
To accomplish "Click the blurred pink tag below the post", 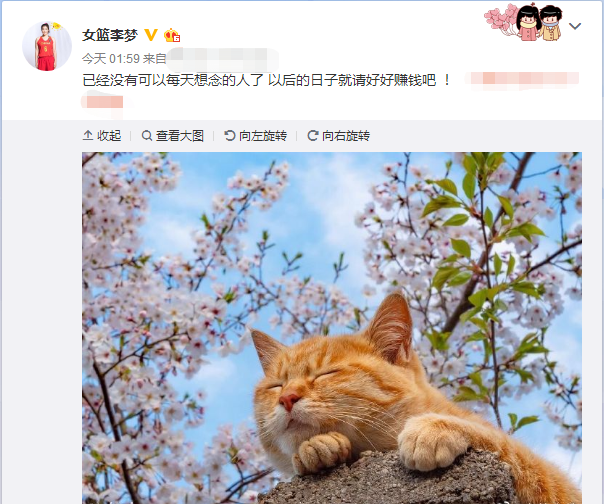I will tap(102, 102).
